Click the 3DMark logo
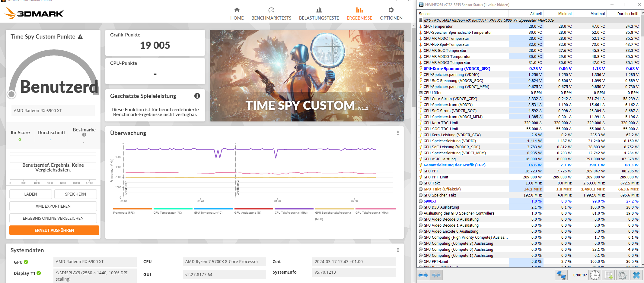This screenshot has width=644, height=283. pyautogui.click(x=34, y=13)
